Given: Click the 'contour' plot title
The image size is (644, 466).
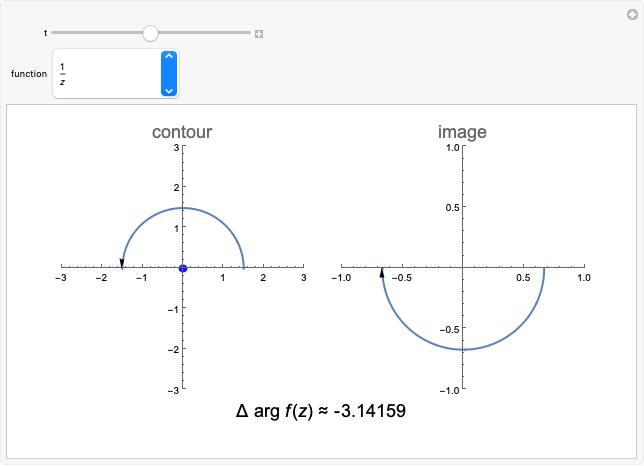Looking at the screenshot, I should tap(182, 132).
